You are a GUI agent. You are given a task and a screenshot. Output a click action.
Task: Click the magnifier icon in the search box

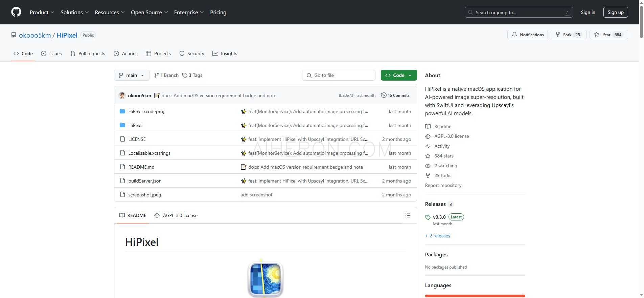(470, 12)
